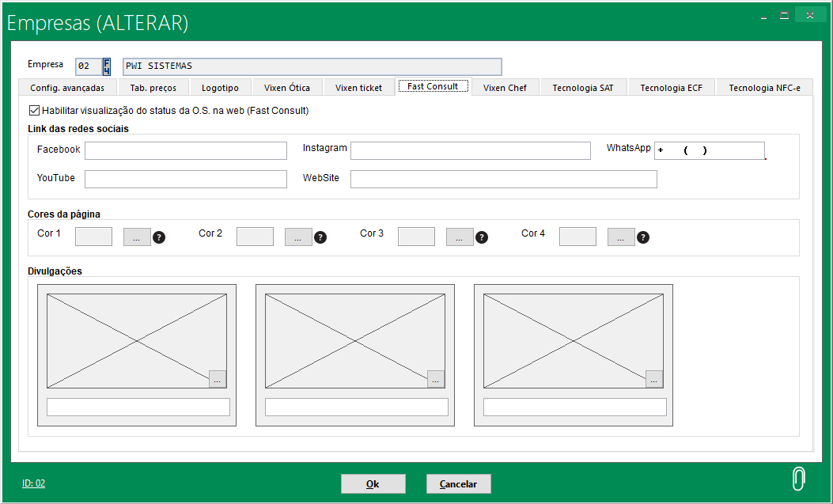Click the ID: 02 link

coord(33,483)
